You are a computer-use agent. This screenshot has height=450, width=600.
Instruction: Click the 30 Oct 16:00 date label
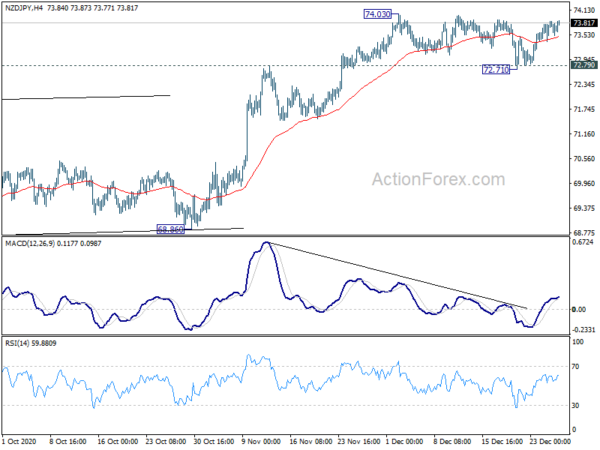pos(214,441)
